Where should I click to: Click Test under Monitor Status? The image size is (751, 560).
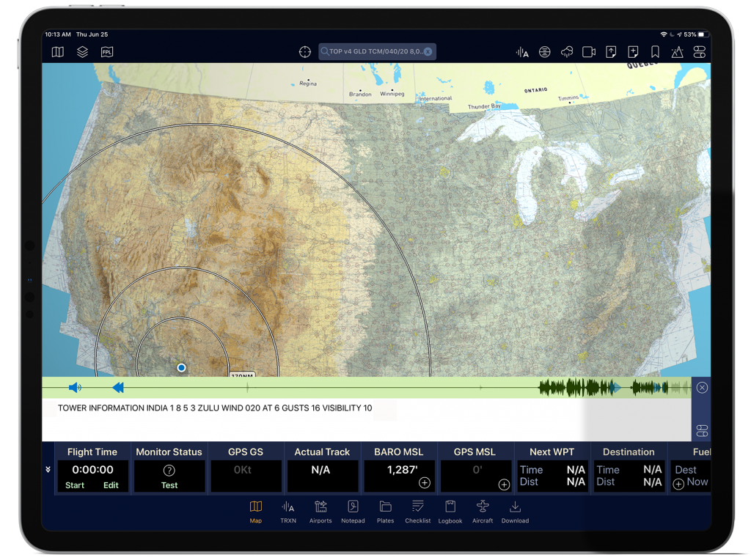tap(169, 485)
